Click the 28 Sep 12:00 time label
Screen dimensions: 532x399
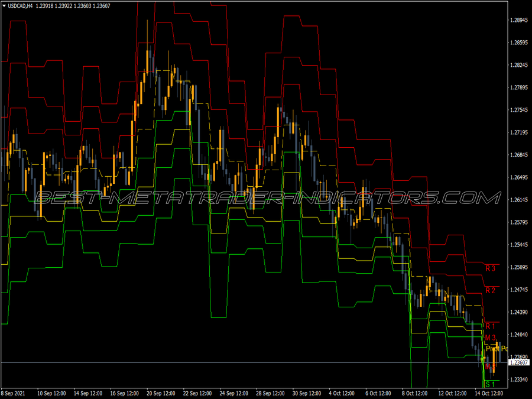coord(270,393)
